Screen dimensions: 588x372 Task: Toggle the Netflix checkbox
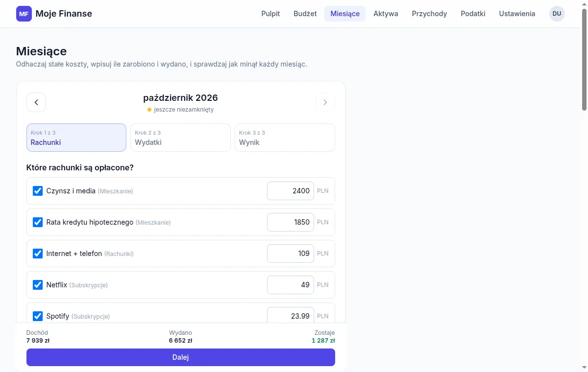(x=38, y=285)
